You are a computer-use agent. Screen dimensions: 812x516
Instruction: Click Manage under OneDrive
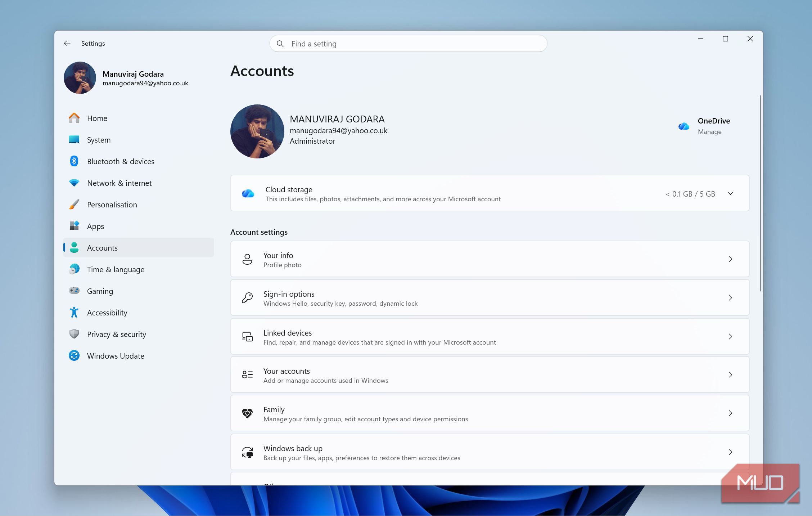[x=709, y=132]
